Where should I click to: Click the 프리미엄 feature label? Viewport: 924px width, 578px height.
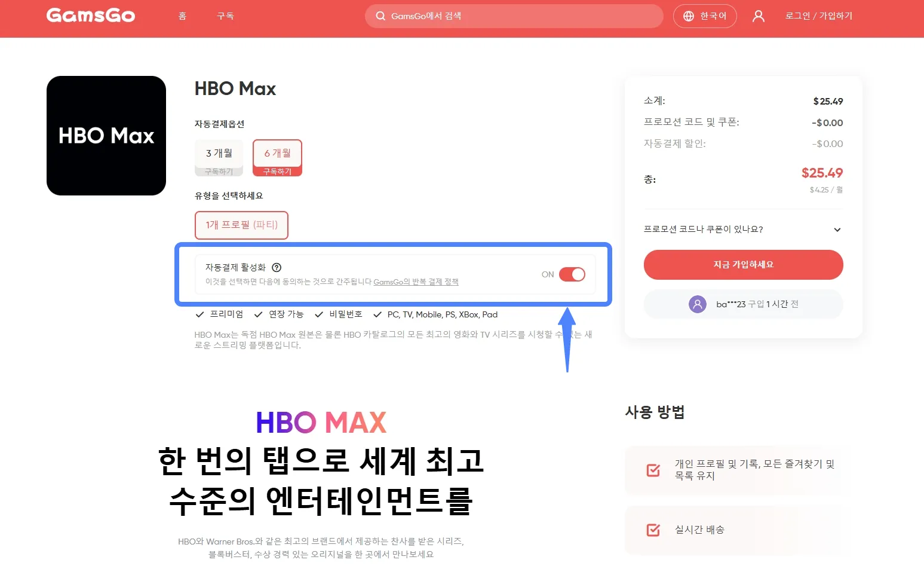tap(226, 314)
